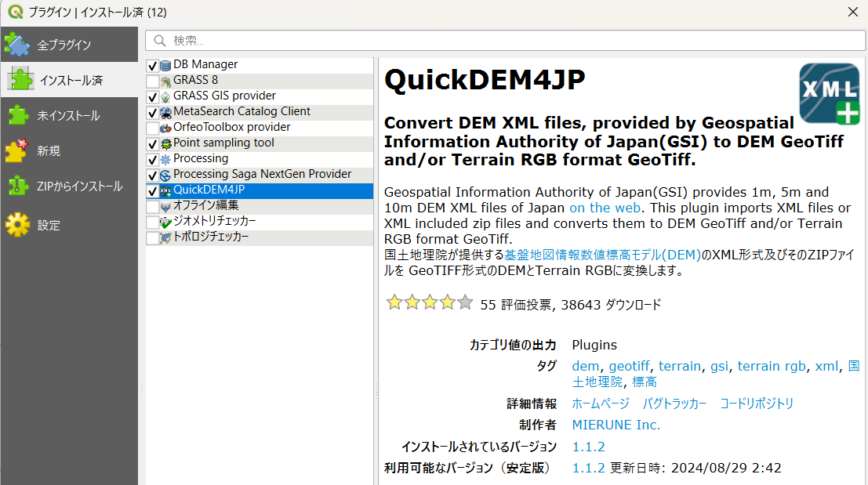Click the インストール済 puzzle icon
Screen dimensions: 868x485
tap(21, 80)
